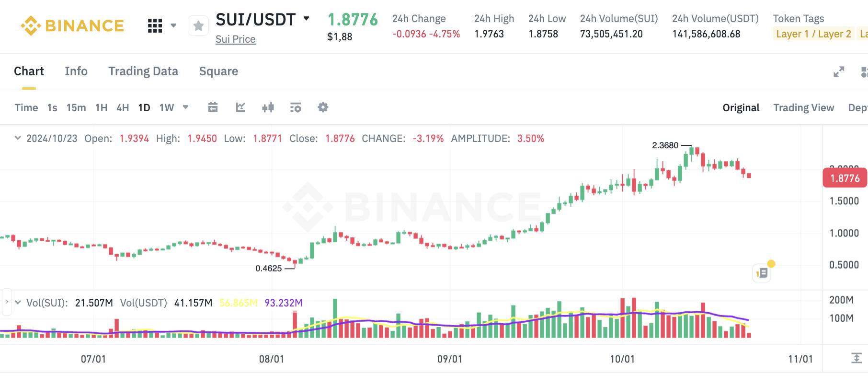Open the Trading Data tab
This screenshot has height=376, width=868.
143,71
